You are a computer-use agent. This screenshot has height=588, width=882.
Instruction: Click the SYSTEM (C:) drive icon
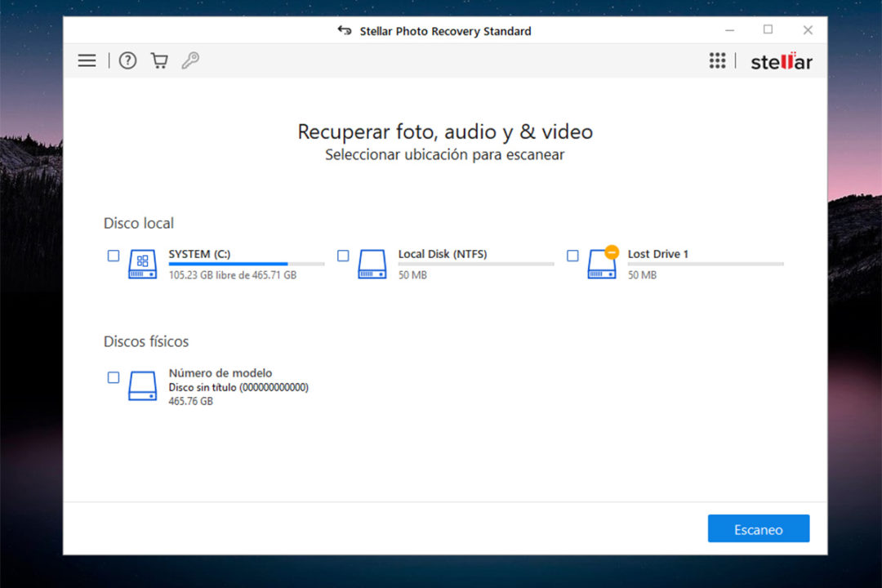tap(142, 264)
